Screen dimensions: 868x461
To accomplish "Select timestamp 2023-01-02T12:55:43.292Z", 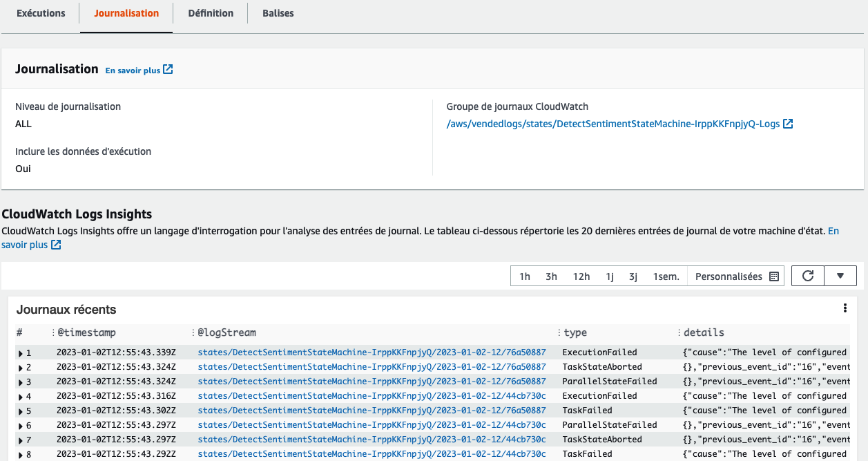I will [116, 454].
